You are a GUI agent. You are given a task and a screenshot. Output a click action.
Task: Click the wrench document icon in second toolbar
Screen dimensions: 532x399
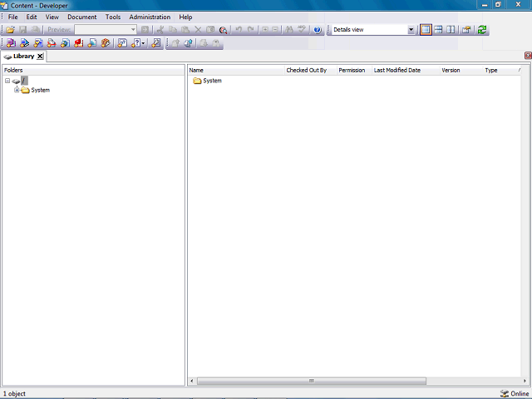point(155,43)
